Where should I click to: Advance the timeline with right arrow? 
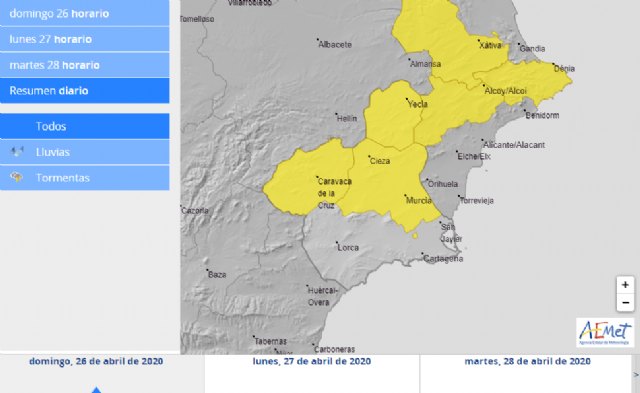[x=636, y=375]
